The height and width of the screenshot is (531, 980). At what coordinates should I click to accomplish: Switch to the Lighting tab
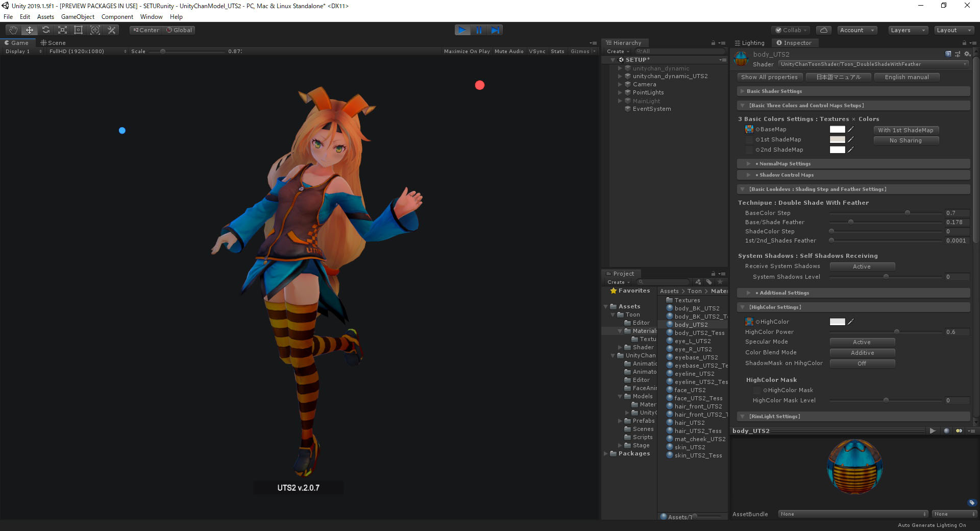tap(749, 43)
